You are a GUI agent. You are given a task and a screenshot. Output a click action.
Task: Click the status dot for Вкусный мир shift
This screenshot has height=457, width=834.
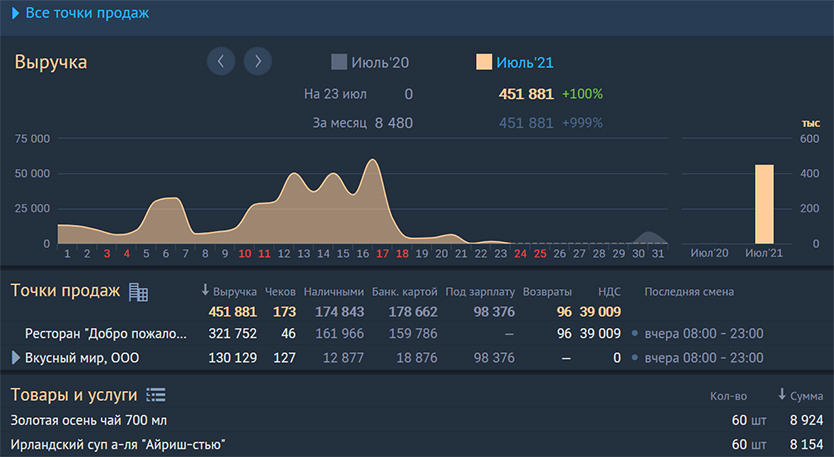(635, 357)
